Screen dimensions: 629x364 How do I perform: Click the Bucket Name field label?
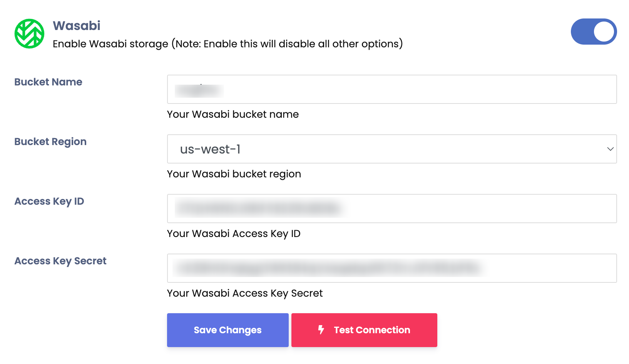[48, 82]
